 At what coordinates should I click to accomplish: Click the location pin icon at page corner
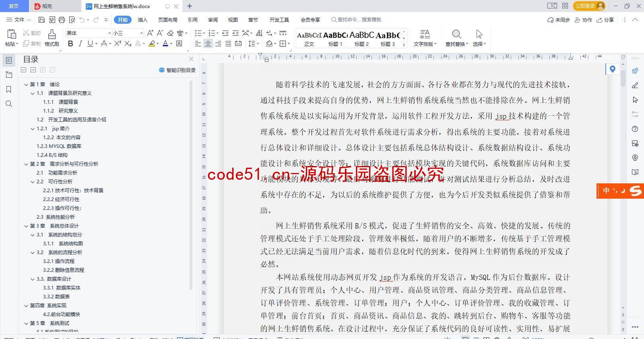tap(612, 69)
